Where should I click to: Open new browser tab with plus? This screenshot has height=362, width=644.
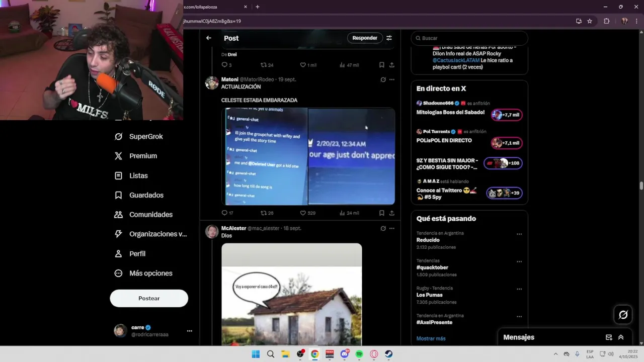click(x=258, y=7)
